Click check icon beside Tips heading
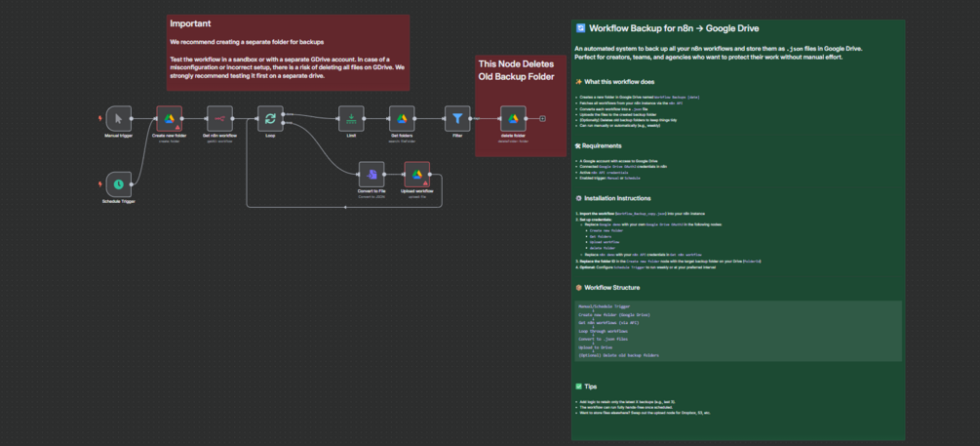 coord(579,386)
